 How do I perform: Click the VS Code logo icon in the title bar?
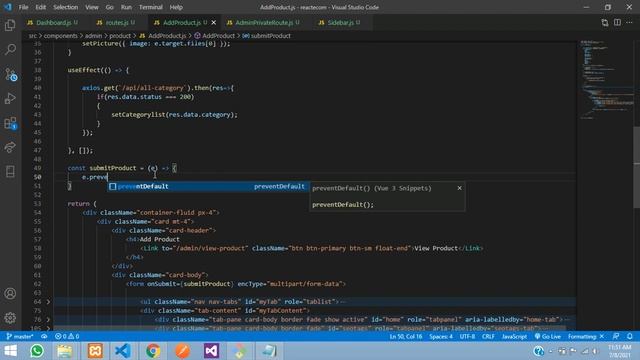pos(8,7)
